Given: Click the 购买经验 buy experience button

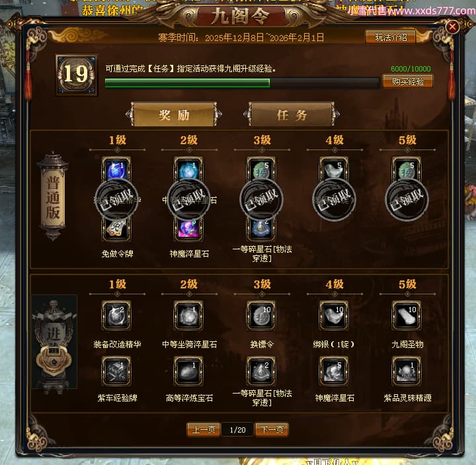Looking at the screenshot, I should click(408, 81).
